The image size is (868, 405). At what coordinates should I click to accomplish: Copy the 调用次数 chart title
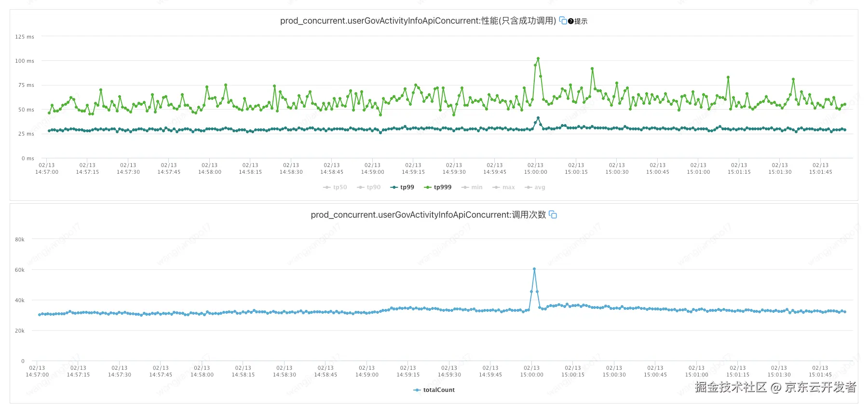click(x=553, y=215)
